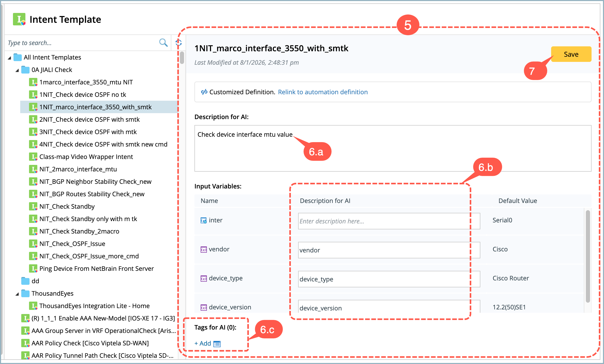Click the device_type variable icon
The height and width of the screenshot is (364, 604).
pos(203,278)
